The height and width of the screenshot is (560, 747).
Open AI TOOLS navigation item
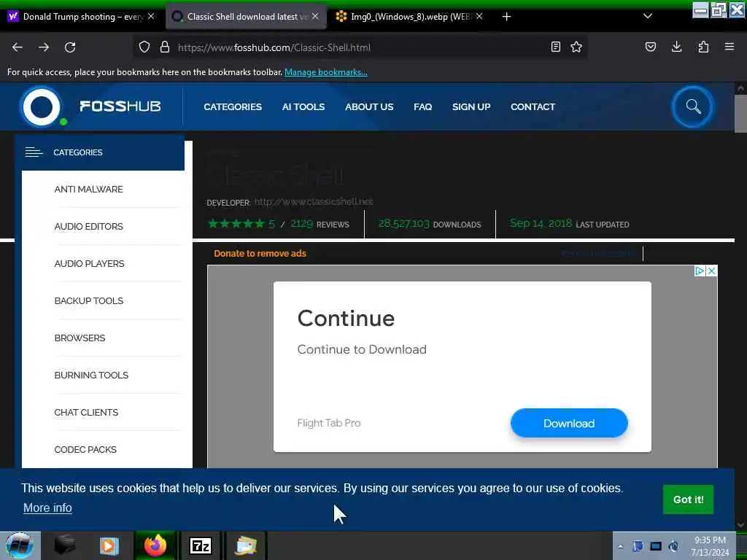(303, 106)
